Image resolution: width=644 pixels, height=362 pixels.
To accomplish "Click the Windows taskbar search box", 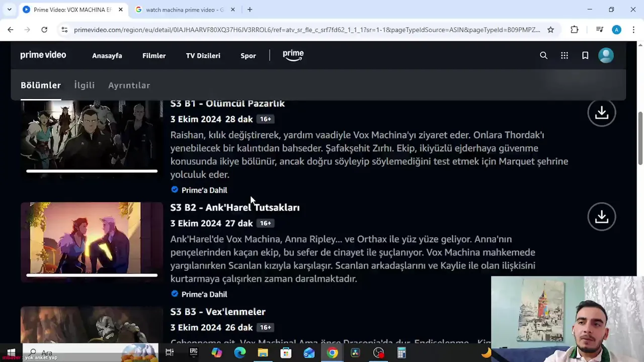I will pos(91,353).
